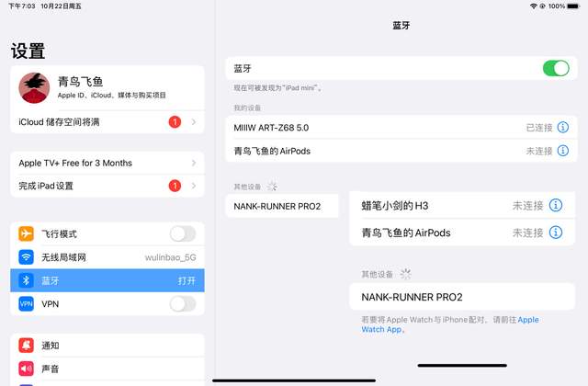Tap the wulinbao_5G network name

pos(170,257)
